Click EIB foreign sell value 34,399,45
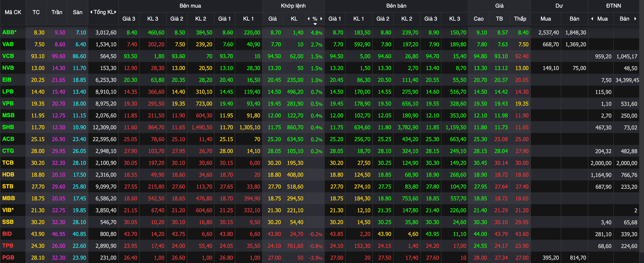644x263 pixels. [x=627, y=80]
